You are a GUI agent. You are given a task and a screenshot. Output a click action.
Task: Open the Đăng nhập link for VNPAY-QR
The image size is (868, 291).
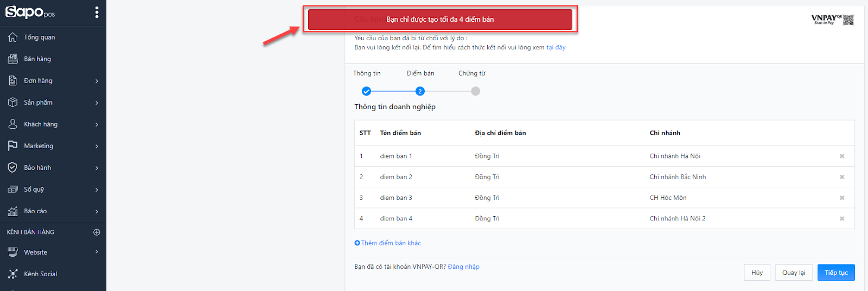tap(463, 267)
